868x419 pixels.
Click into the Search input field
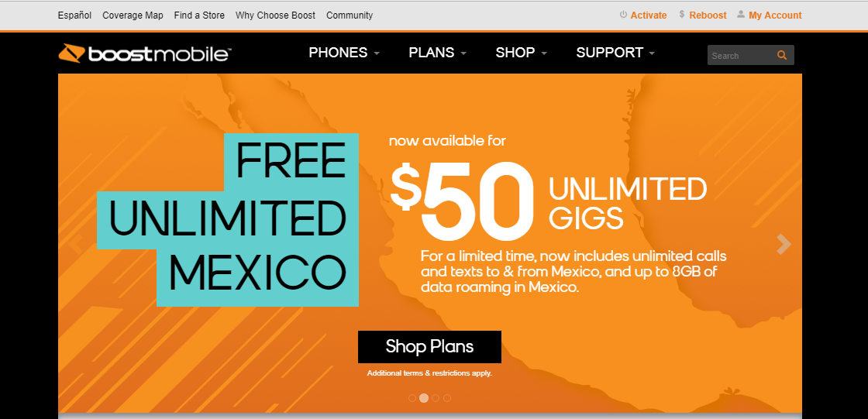tap(739, 55)
